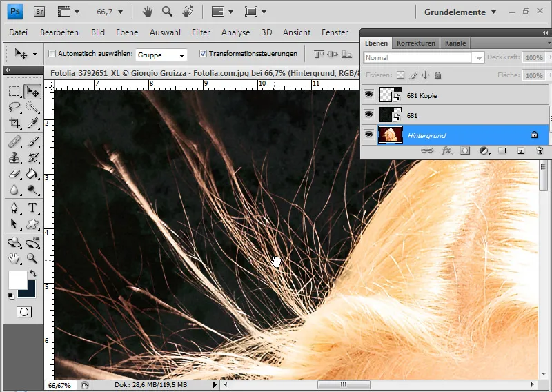
Task: Select the Hand tool in toolbox
Action: pos(14,259)
